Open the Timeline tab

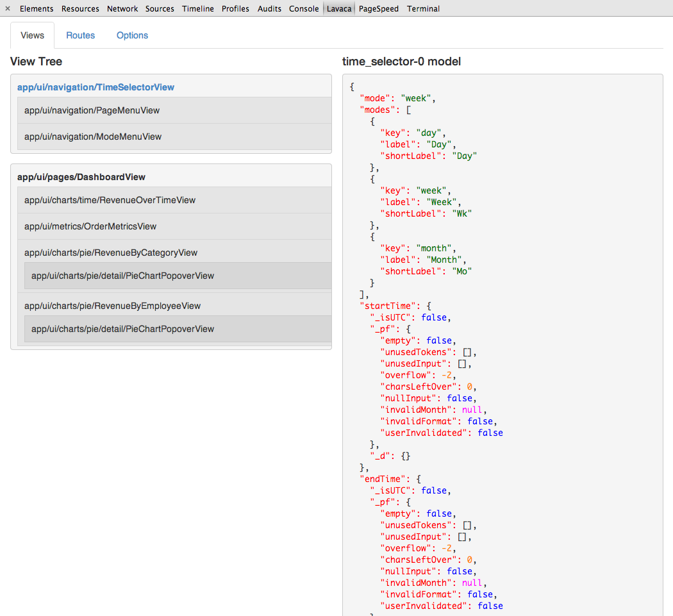198,8
